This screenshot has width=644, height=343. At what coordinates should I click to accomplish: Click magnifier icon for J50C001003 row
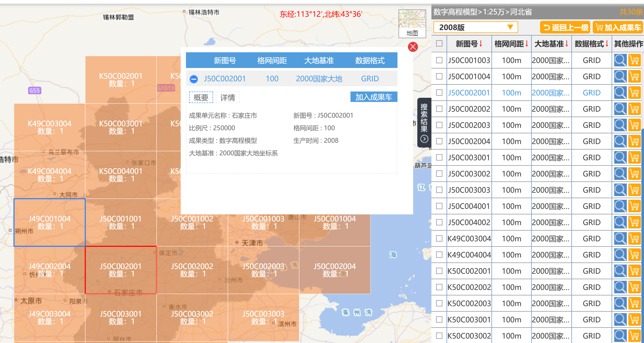tap(620, 60)
